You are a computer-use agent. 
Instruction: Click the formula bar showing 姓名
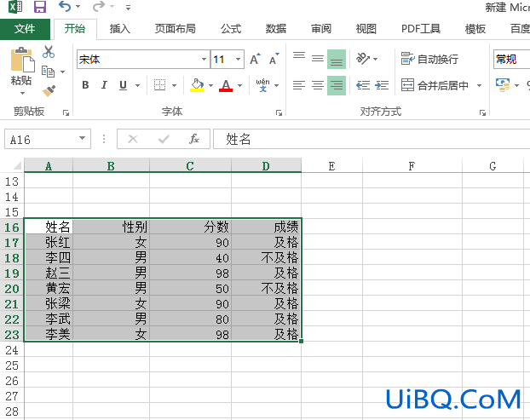pos(372,139)
